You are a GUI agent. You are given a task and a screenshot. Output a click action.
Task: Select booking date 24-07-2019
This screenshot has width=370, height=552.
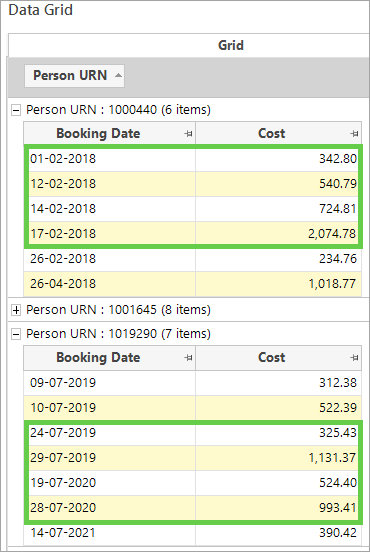coord(63,433)
